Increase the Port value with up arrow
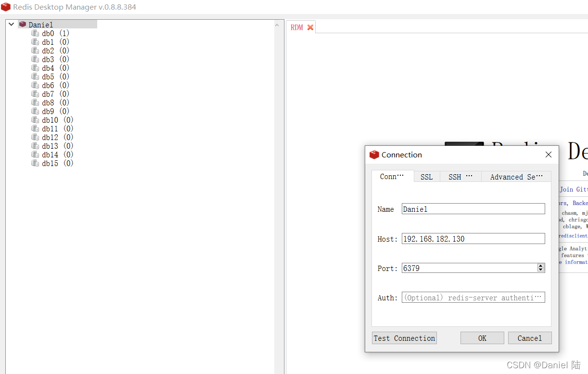This screenshot has height=374, width=588. pos(541,266)
